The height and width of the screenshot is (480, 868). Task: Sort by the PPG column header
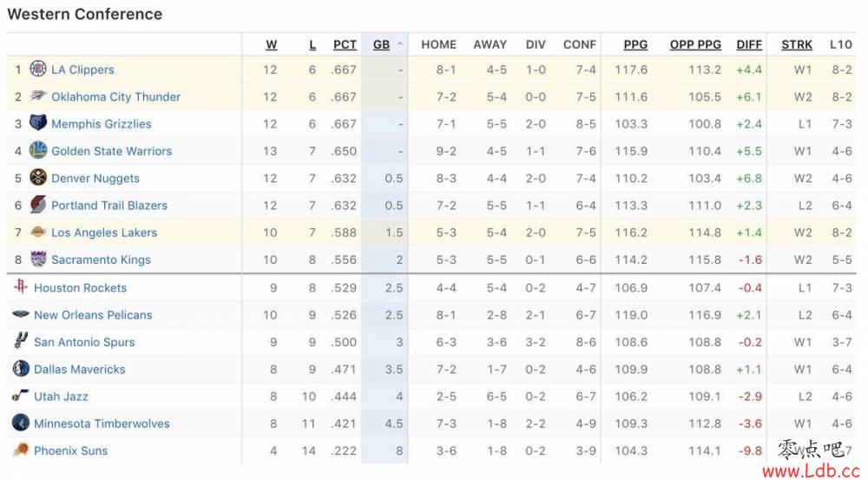635,45
